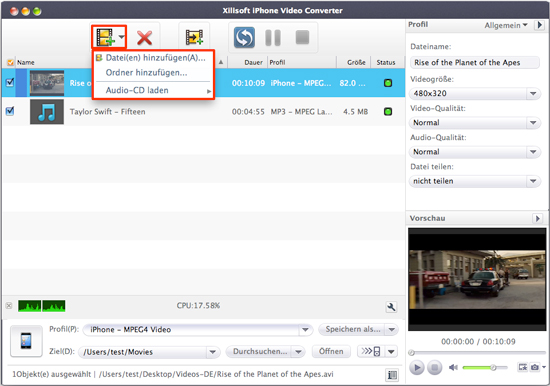The width and height of the screenshot is (550, 386).
Task: Click the log list icon in status bar
Action: (392, 375)
